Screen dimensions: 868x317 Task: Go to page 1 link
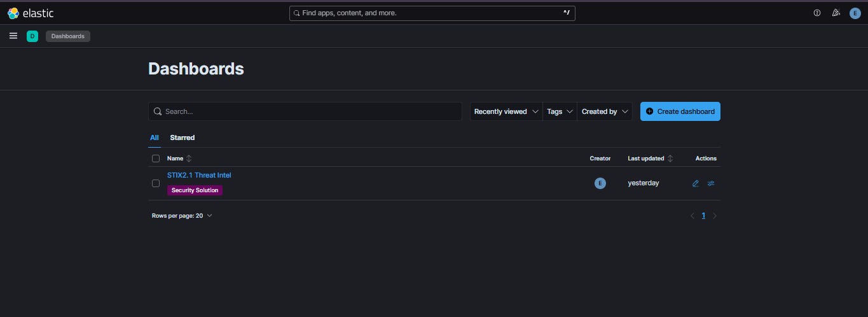click(x=703, y=216)
